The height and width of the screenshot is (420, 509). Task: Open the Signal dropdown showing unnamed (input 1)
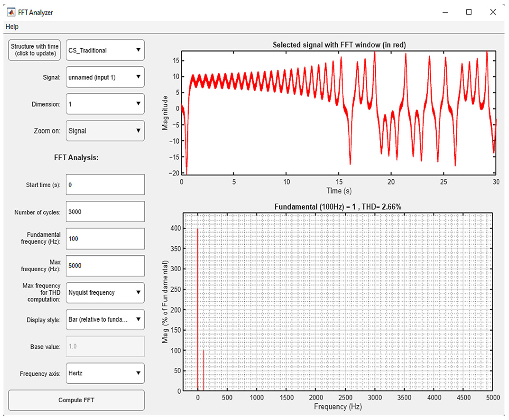pyautogui.click(x=105, y=77)
